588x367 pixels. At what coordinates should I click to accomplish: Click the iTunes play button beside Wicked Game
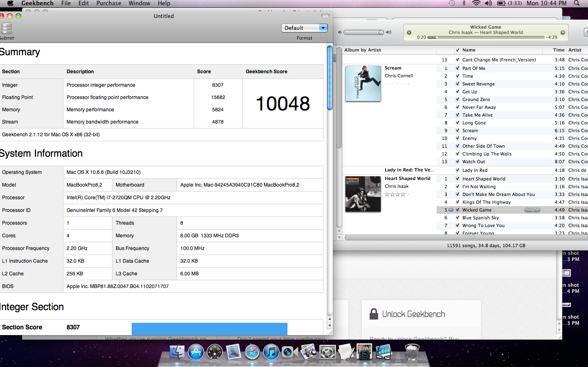(x=409, y=32)
